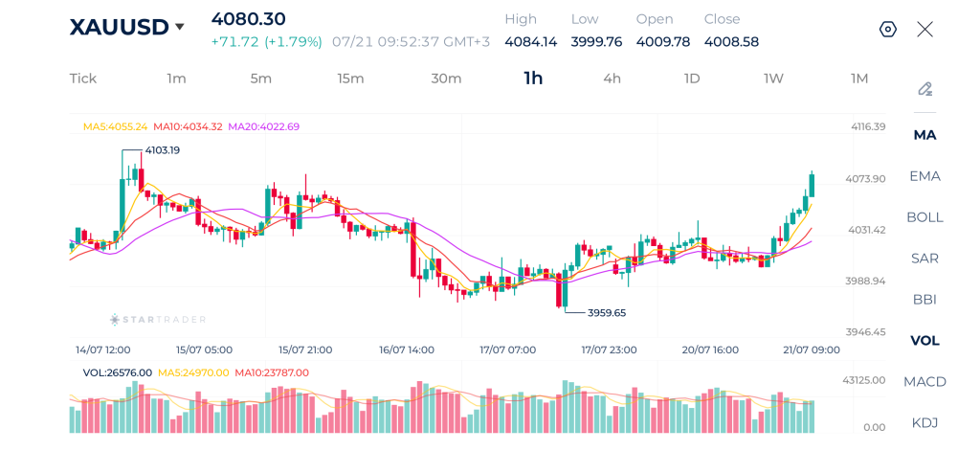Open the hexagon chart settings icon
980x451 pixels.
(888, 30)
